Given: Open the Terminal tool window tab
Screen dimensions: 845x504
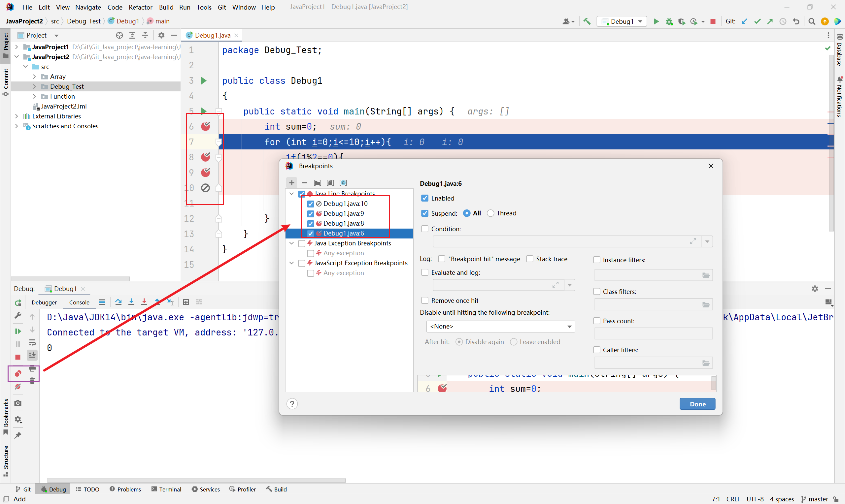Looking at the screenshot, I should (x=166, y=489).
